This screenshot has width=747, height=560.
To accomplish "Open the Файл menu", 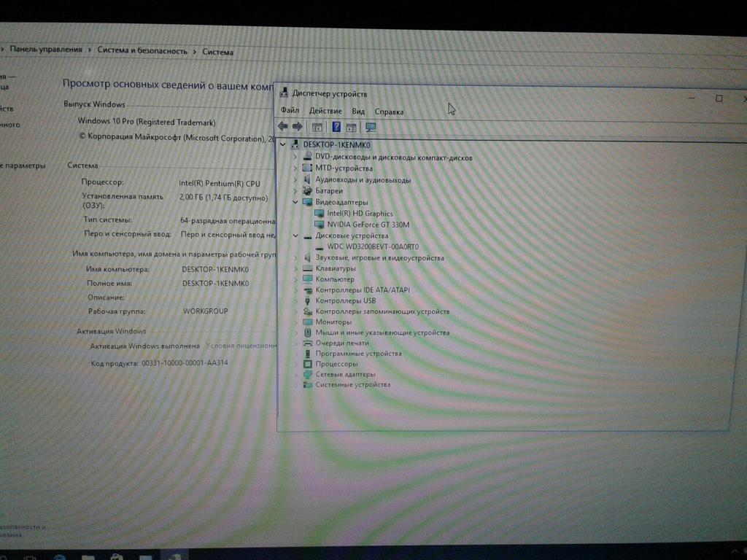I will (x=290, y=110).
